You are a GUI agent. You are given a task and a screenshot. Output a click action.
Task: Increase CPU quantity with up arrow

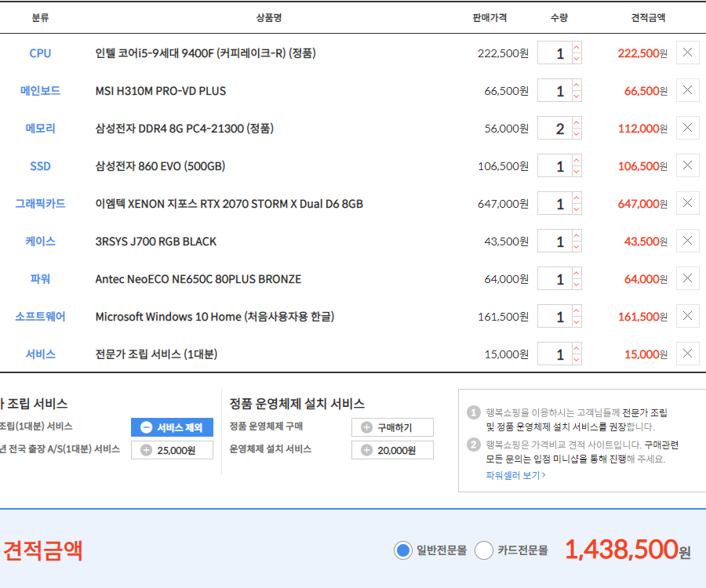(x=577, y=47)
